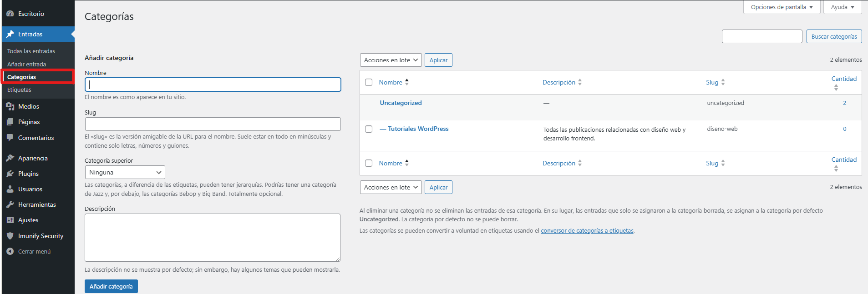Screen dimensions: 868x294
Task: Click the category search input field
Action: 761,36
